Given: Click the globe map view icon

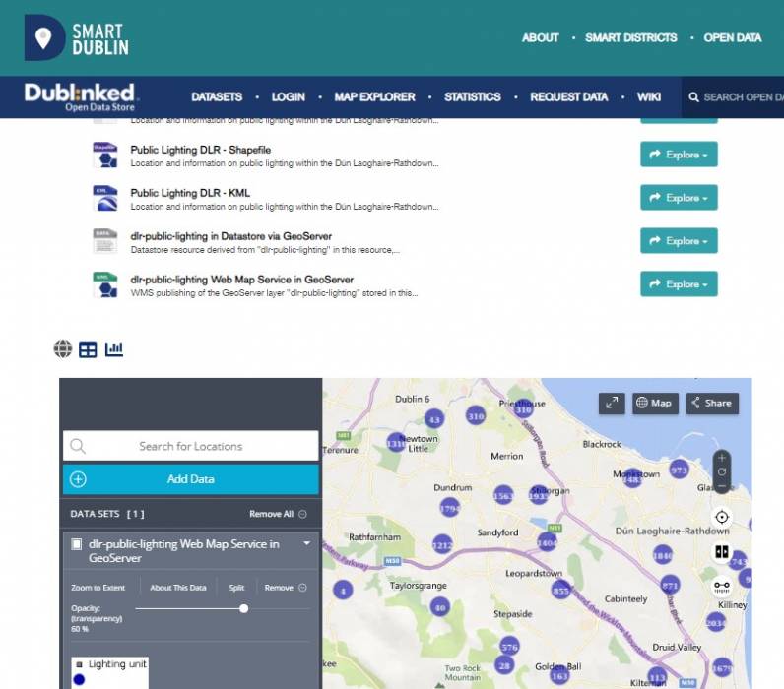Looking at the screenshot, I should point(63,348).
